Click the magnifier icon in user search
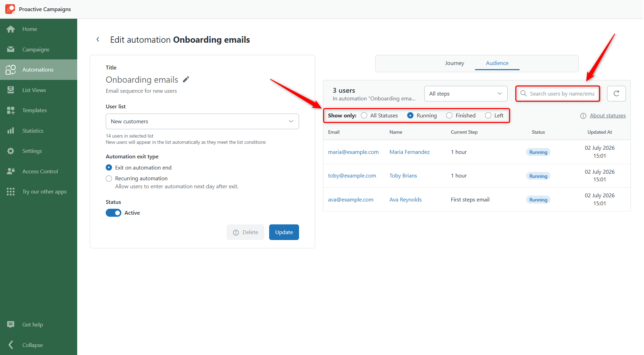 tap(523, 93)
